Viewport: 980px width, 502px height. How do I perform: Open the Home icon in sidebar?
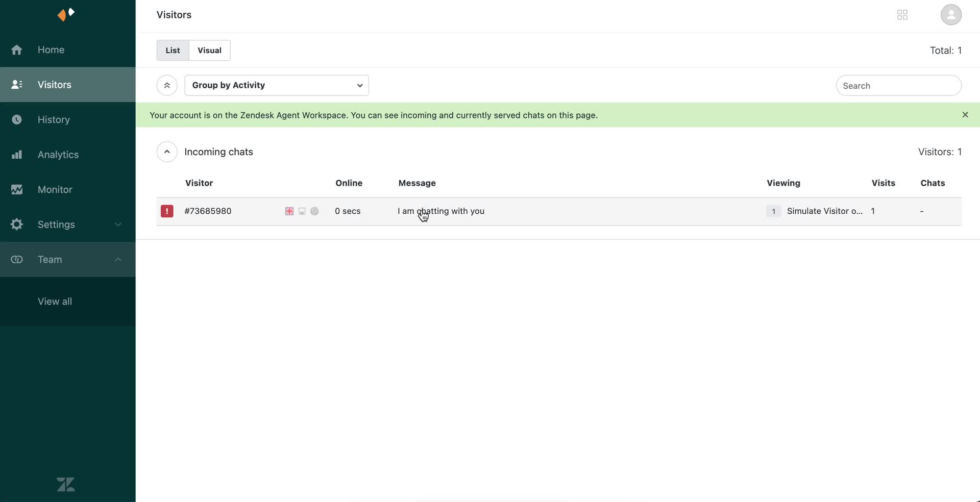pos(17,50)
